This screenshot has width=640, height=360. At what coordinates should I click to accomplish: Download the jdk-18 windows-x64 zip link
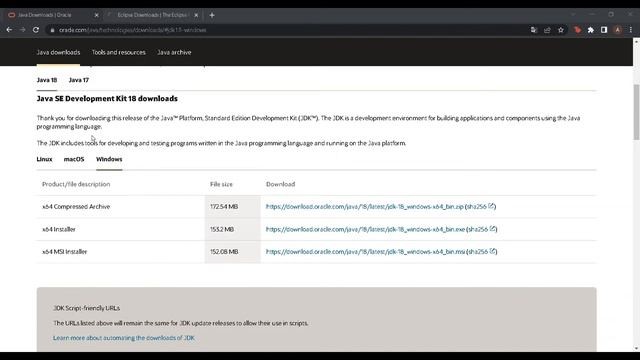[364, 207]
